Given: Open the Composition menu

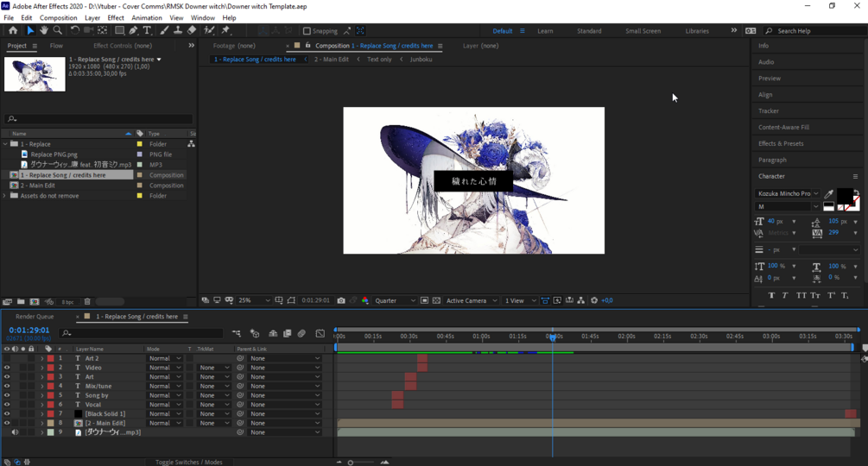Looking at the screenshot, I should click(x=58, y=17).
